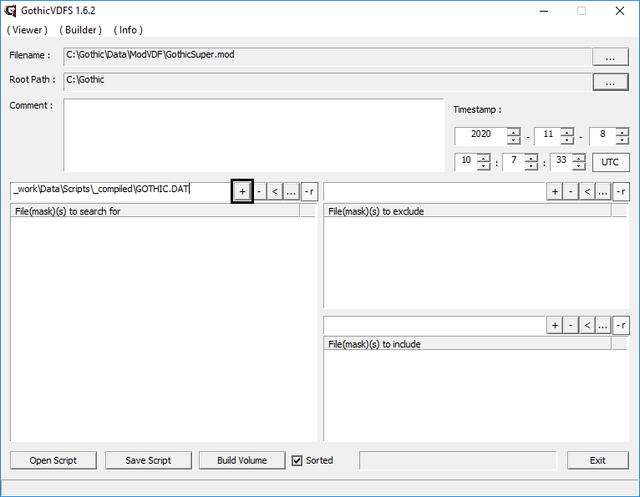Add search mask with plus button
The width and height of the screenshot is (640, 497).
pyautogui.click(x=242, y=191)
